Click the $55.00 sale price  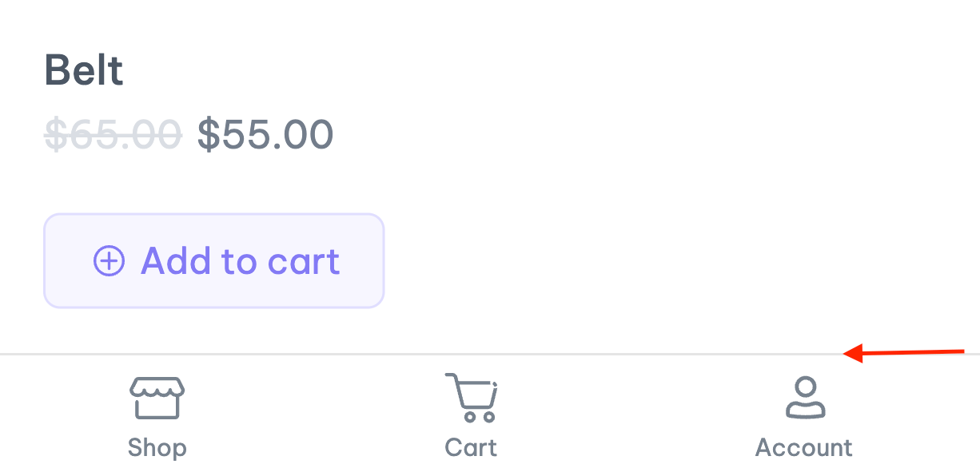(x=265, y=134)
